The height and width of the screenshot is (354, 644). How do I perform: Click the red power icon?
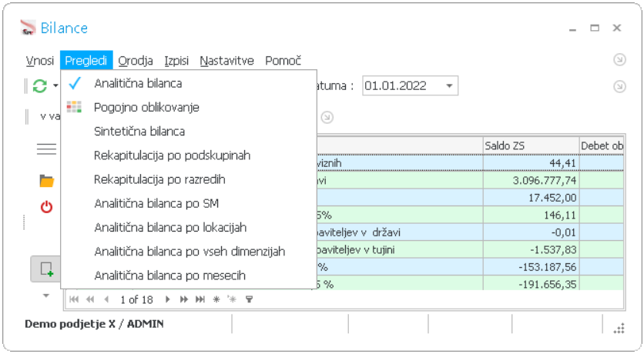46,206
